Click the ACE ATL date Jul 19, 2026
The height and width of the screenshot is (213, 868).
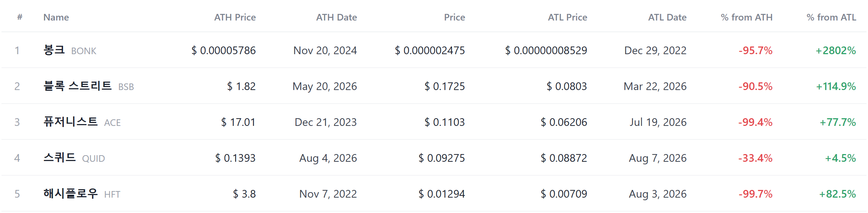point(658,122)
